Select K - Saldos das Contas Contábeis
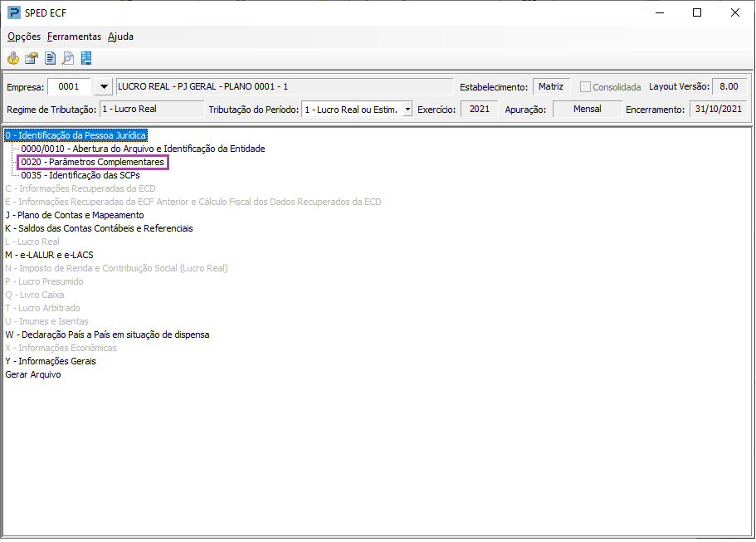This screenshot has width=756, height=542. tap(100, 228)
